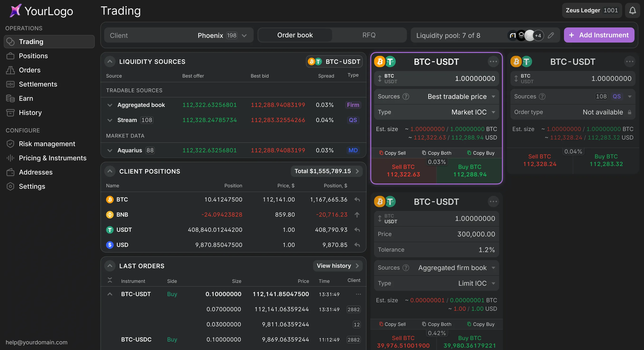Toggle BTC/USDT direction with the swap arrows
This screenshot has height=350, width=644.
click(380, 79)
